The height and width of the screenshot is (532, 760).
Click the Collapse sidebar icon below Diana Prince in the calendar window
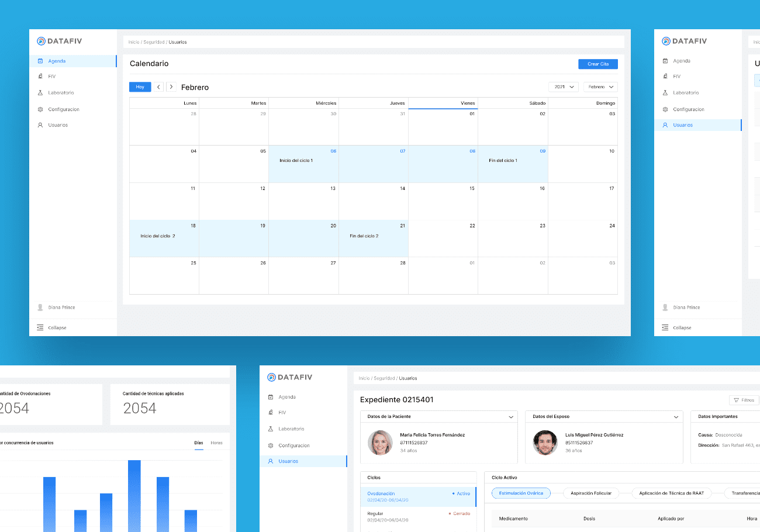click(40, 327)
